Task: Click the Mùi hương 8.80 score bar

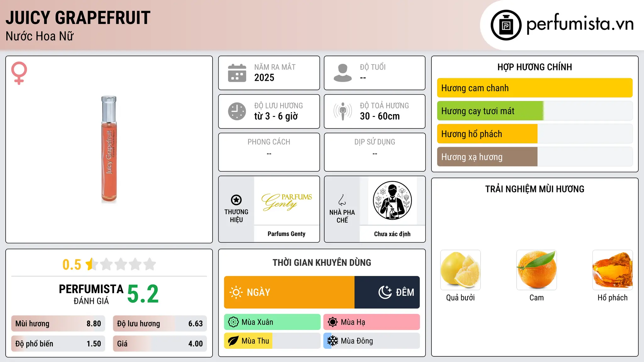Action: (58, 324)
